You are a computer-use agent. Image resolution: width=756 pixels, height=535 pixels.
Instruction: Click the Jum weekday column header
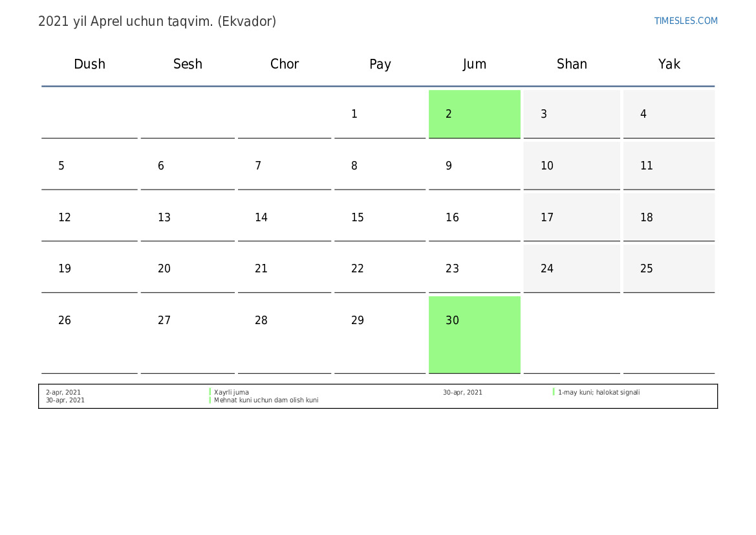tap(474, 64)
